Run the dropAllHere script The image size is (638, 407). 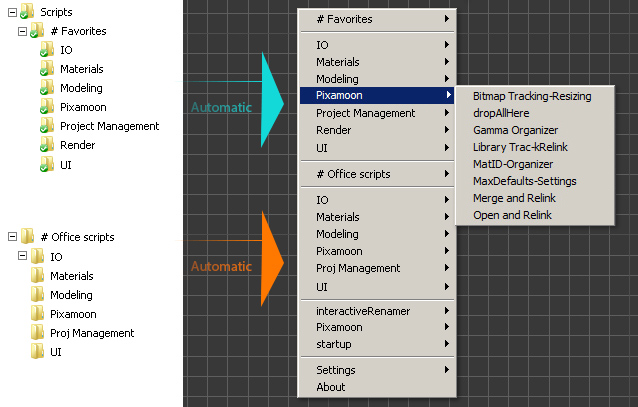500,113
